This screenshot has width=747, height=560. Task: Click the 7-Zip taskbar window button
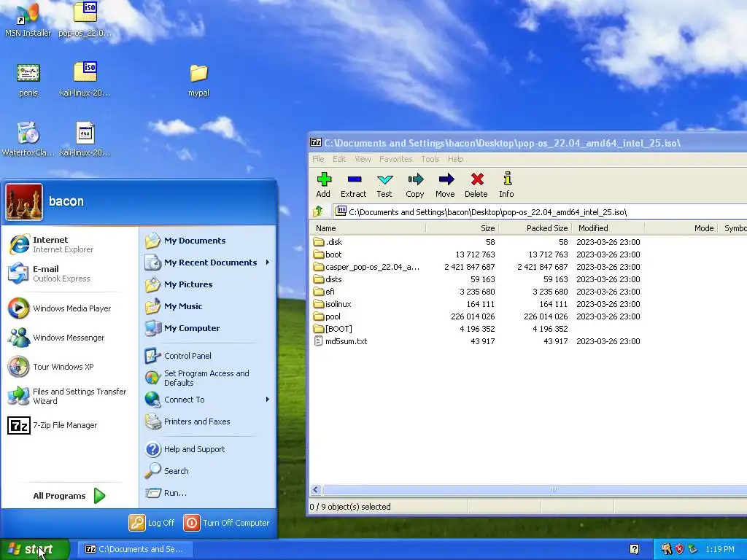tap(135, 549)
